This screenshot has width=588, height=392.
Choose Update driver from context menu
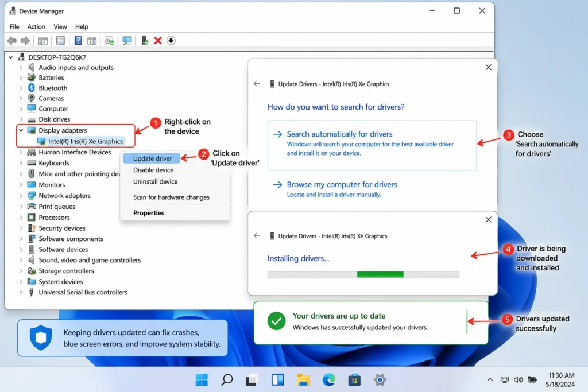[152, 158]
